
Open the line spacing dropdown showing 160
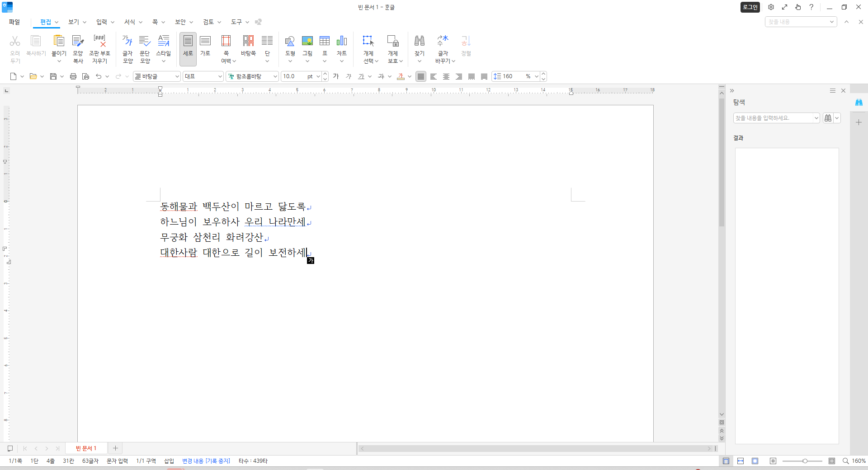(537, 76)
